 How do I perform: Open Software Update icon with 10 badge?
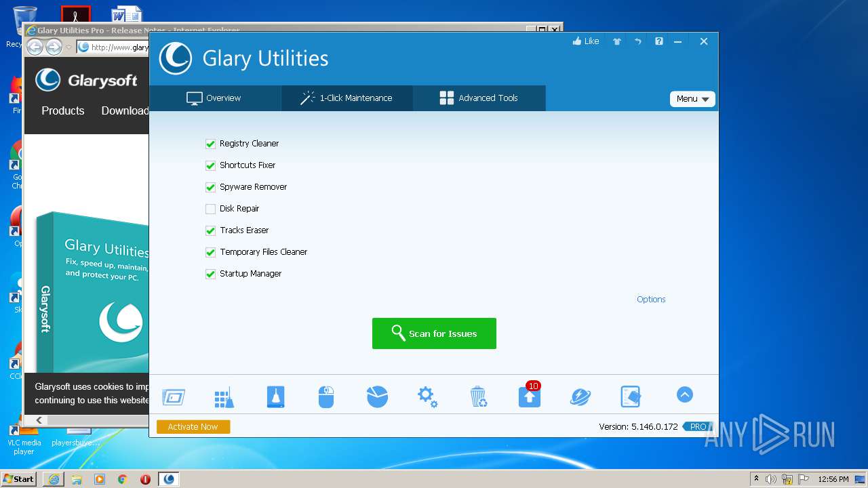(530, 395)
